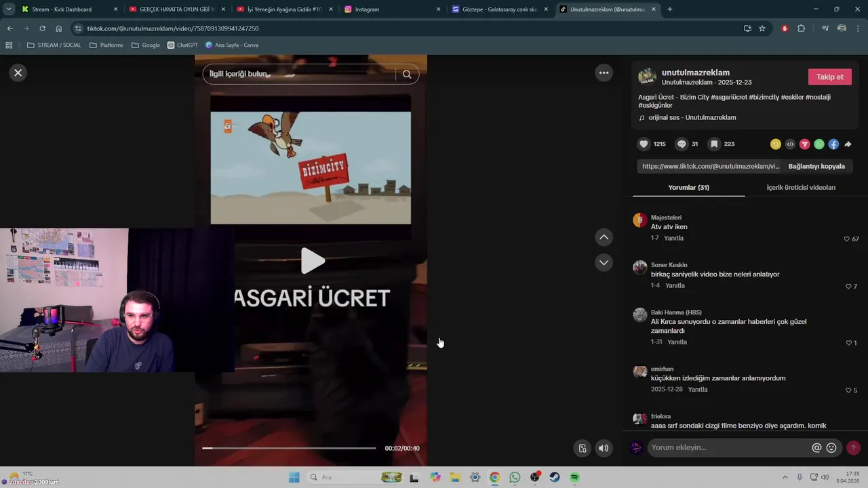The image size is (868, 488).
Task: Like Baki Hanma (HBS) comment heart
Action: (x=848, y=343)
